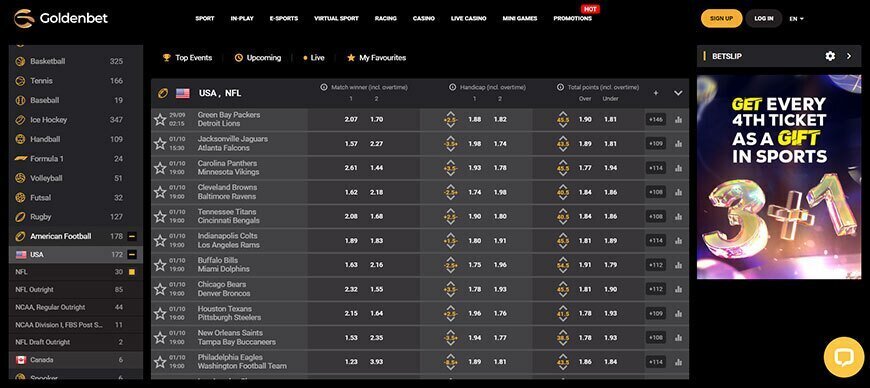Viewport: 870px width, 388px height.
Task: Open statistics icon for Jacksonville Jaguars row
Action: coord(678,144)
